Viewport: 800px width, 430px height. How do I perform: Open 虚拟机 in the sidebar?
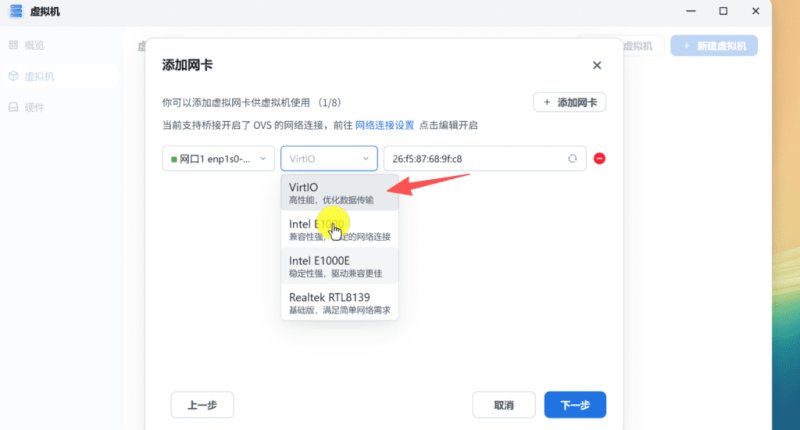tap(59, 77)
